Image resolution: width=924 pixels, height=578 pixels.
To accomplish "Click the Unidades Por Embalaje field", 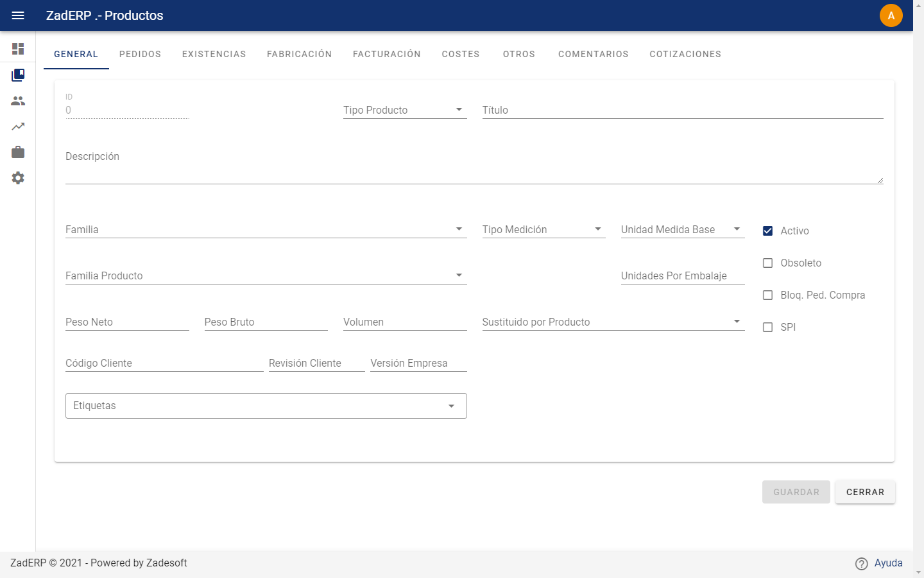I will point(683,276).
